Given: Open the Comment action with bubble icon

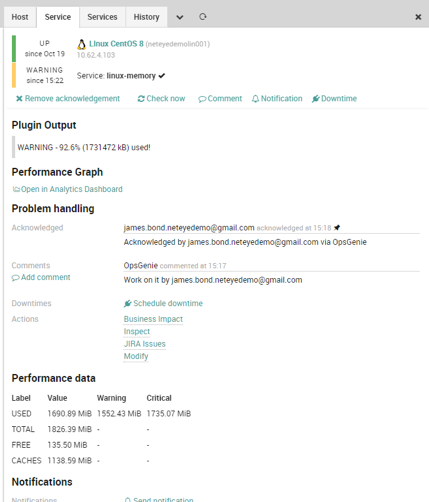Looking at the screenshot, I should pos(220,99).
